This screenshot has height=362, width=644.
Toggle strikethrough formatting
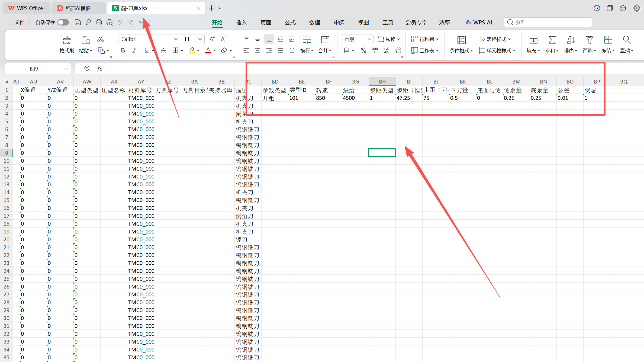(163, 50)
